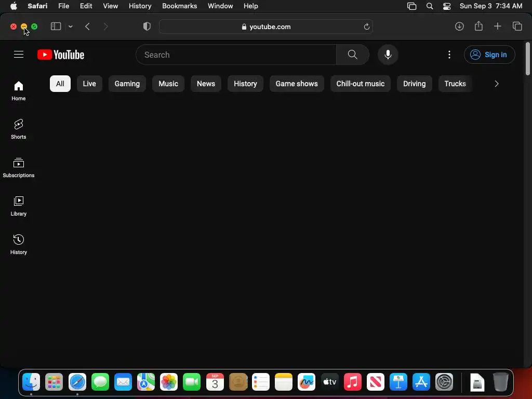Open the History menu in the menu bar
The width and height of the screenshot is (532, 399).
(x=140, y=6)
